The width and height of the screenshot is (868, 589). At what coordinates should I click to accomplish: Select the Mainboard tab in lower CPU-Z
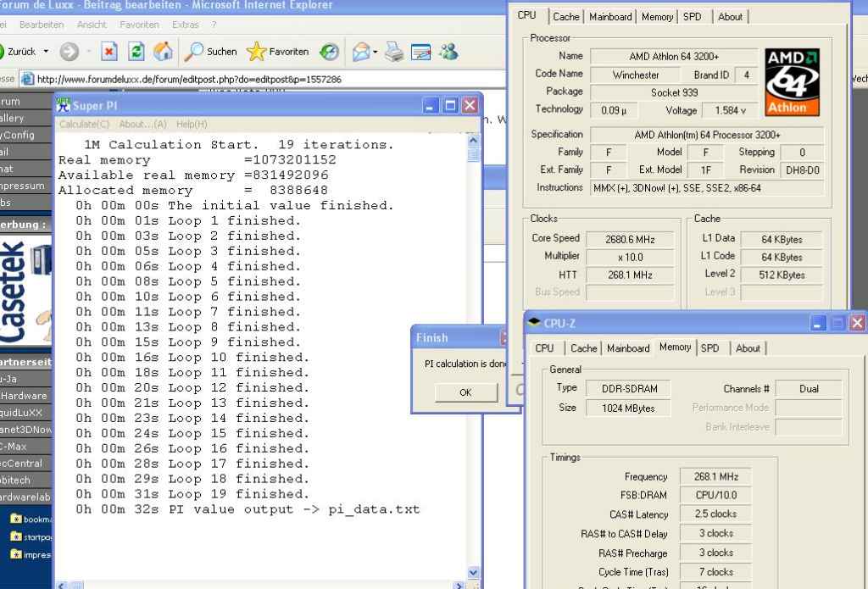[x=628, y=348]
